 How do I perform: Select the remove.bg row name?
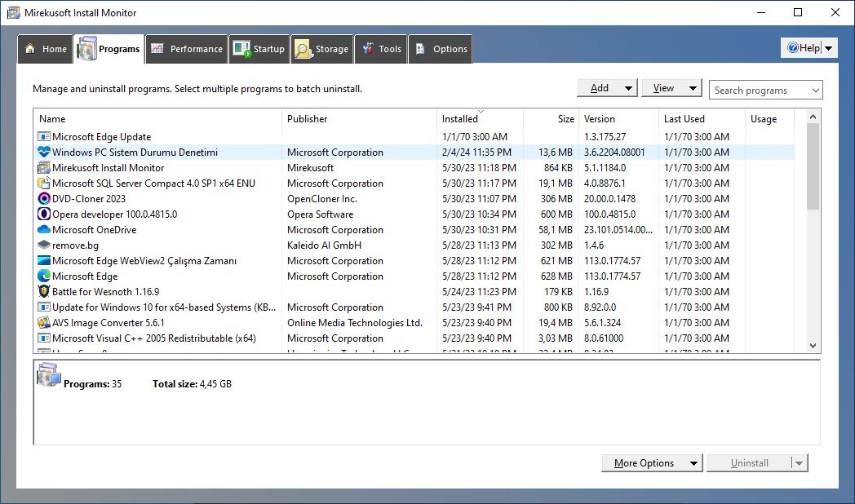[x=75, y=245]
